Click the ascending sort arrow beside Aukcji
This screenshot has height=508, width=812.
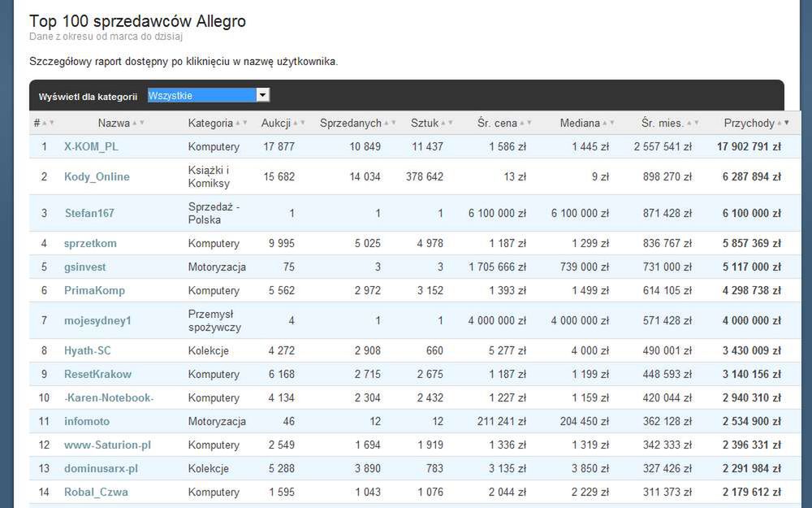click(296, 124)
